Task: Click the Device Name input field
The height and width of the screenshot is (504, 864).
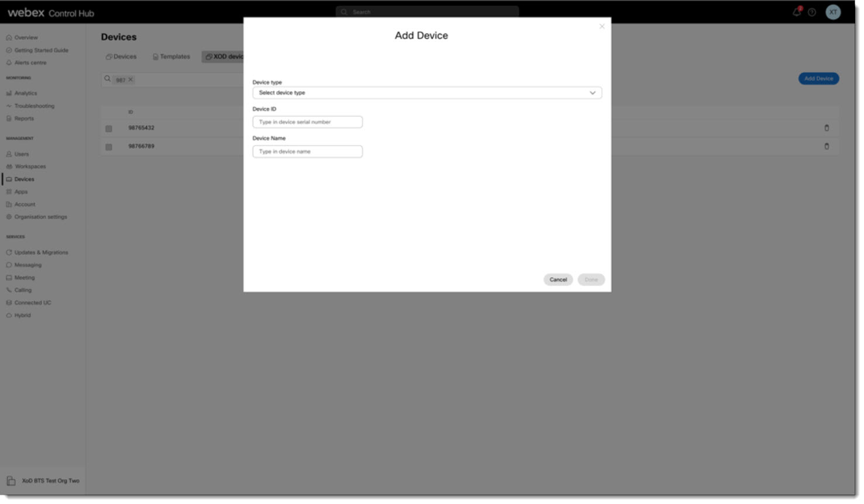Action: (x=307, y=151)
